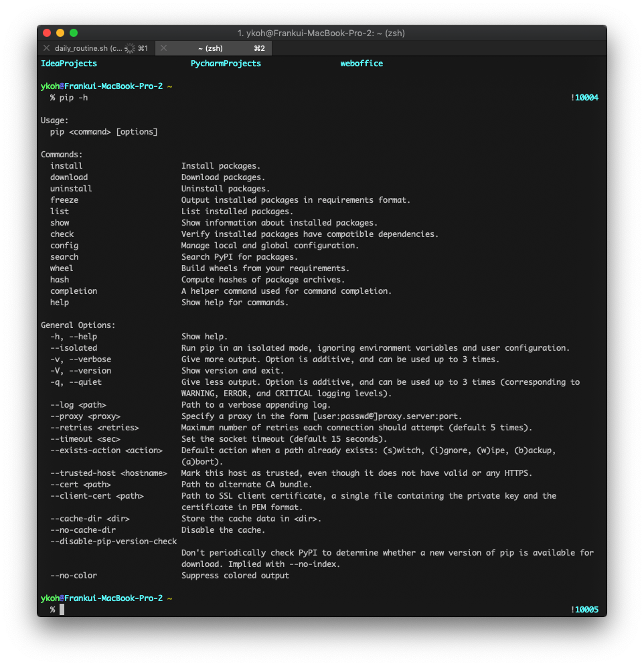Click the activity spinner in the daily_routine.sh tab
This screenshot has width=644, height=666.
(x=130, y=48)
